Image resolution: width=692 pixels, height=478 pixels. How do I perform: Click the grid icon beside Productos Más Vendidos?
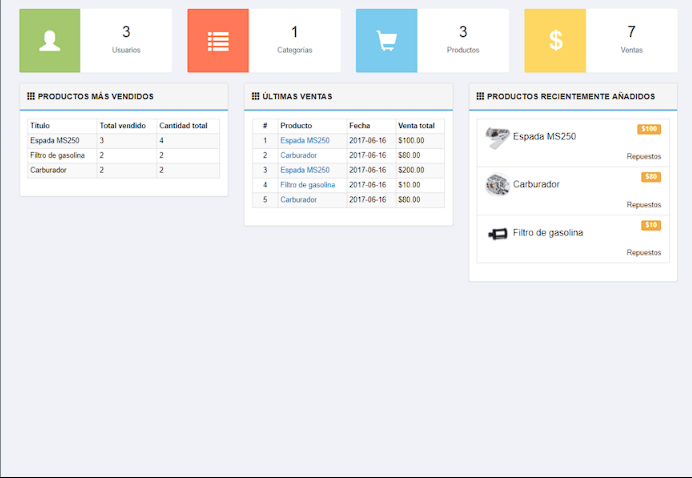pos(31,97)
